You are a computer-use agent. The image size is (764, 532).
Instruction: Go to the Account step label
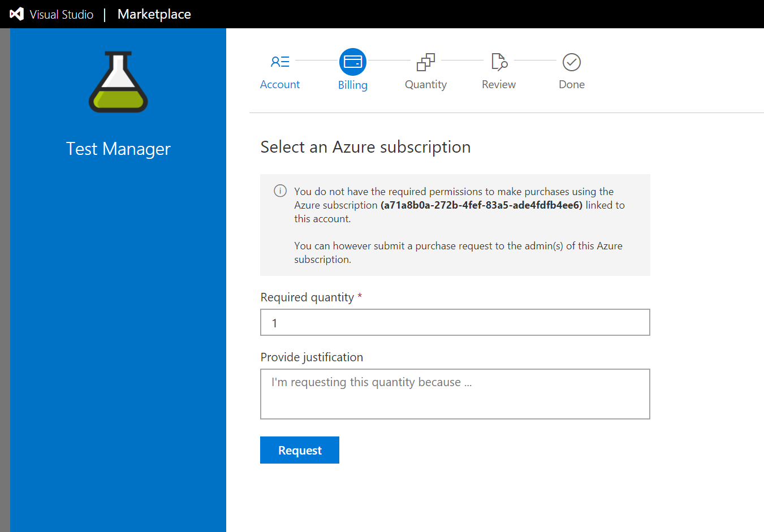[x=280, y=84]
